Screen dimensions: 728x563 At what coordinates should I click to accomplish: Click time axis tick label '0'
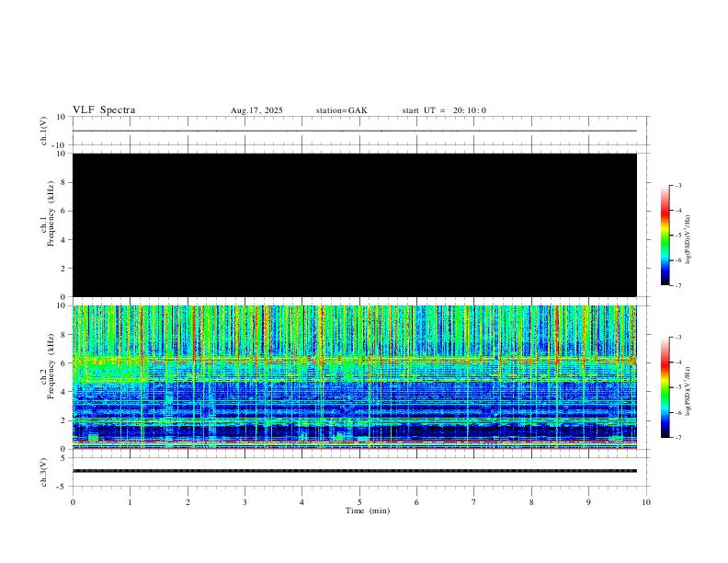[x=73, y=502]
